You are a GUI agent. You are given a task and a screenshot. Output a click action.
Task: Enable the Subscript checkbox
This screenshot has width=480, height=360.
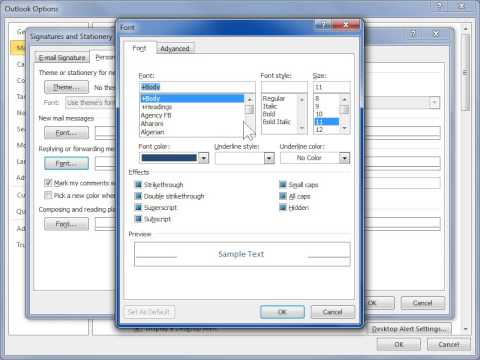click(138, 219)
